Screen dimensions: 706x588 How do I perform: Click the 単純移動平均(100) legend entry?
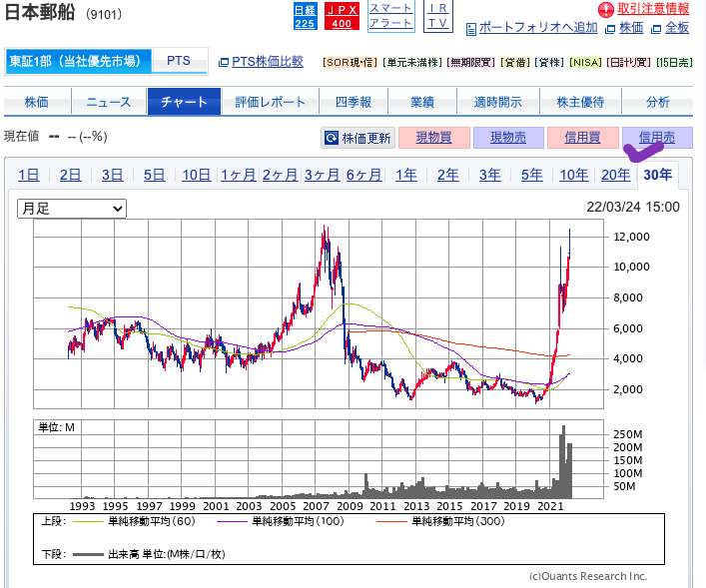281,521
